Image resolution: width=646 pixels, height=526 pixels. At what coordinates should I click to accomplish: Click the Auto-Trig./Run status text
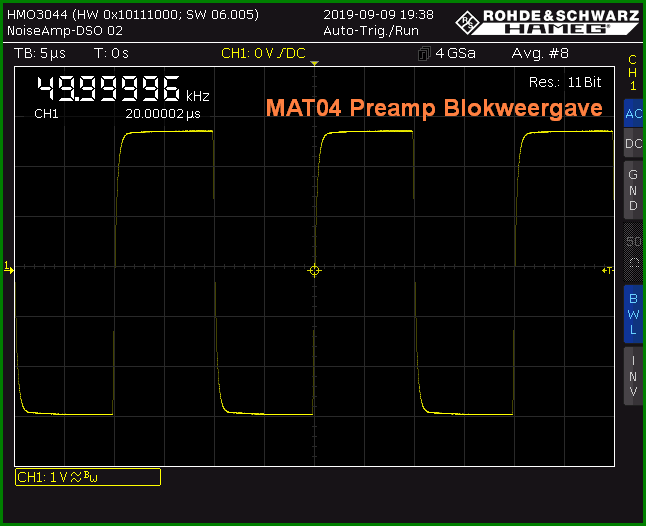click(x=371, y=31)
